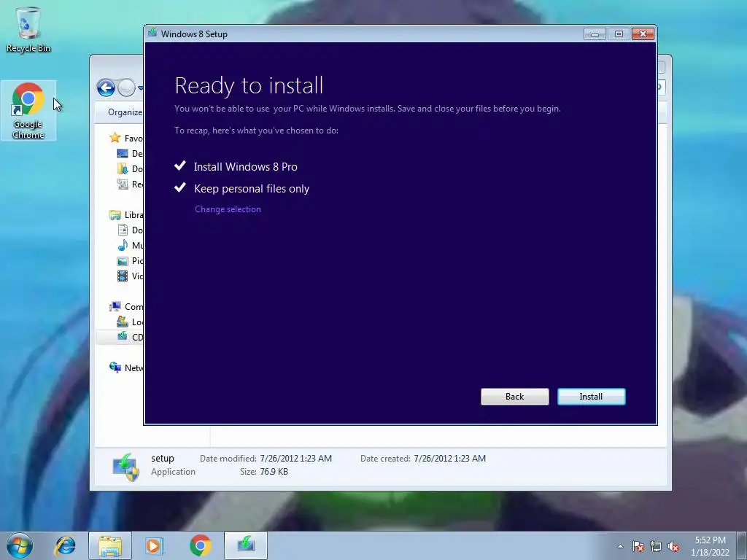
Task: Open recent pages dropdown in Explorer
Action: point(140,88)
